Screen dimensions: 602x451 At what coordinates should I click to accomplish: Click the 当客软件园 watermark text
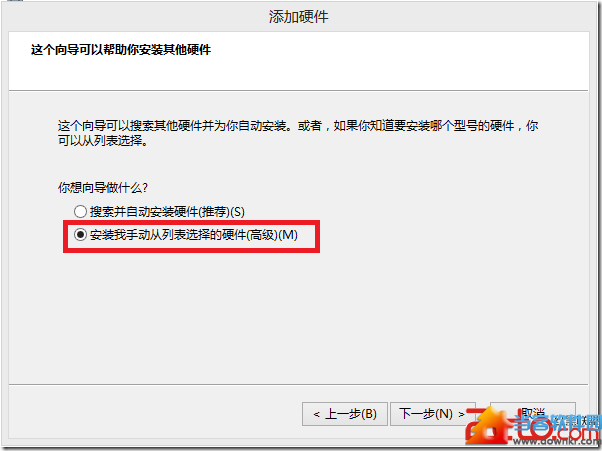pos(557,425)
